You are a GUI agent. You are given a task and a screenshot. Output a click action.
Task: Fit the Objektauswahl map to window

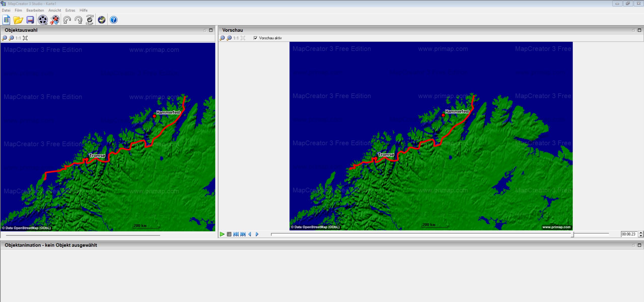[x=25, y=38]
